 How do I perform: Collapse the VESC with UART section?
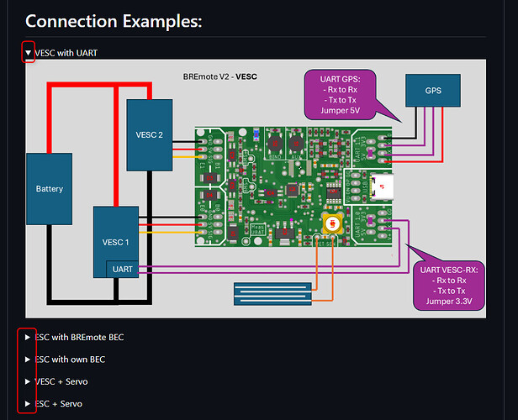click(28, 53)
